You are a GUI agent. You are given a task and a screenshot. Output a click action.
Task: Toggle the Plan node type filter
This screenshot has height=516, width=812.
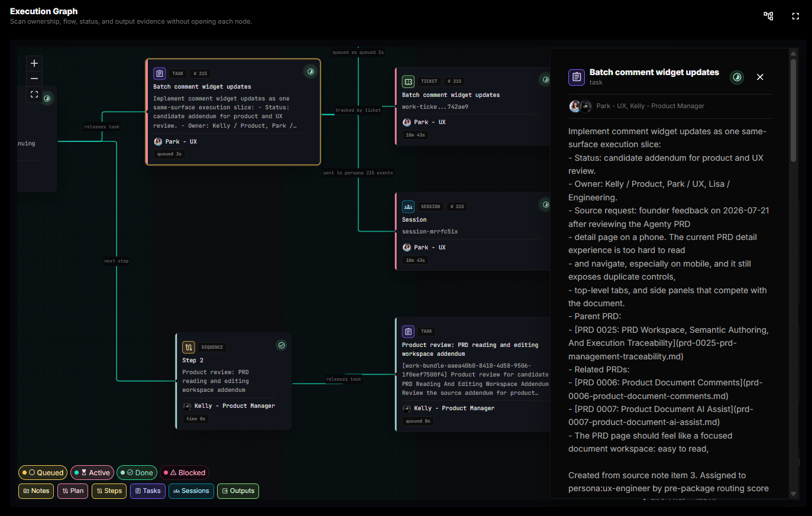coord(73,491)
